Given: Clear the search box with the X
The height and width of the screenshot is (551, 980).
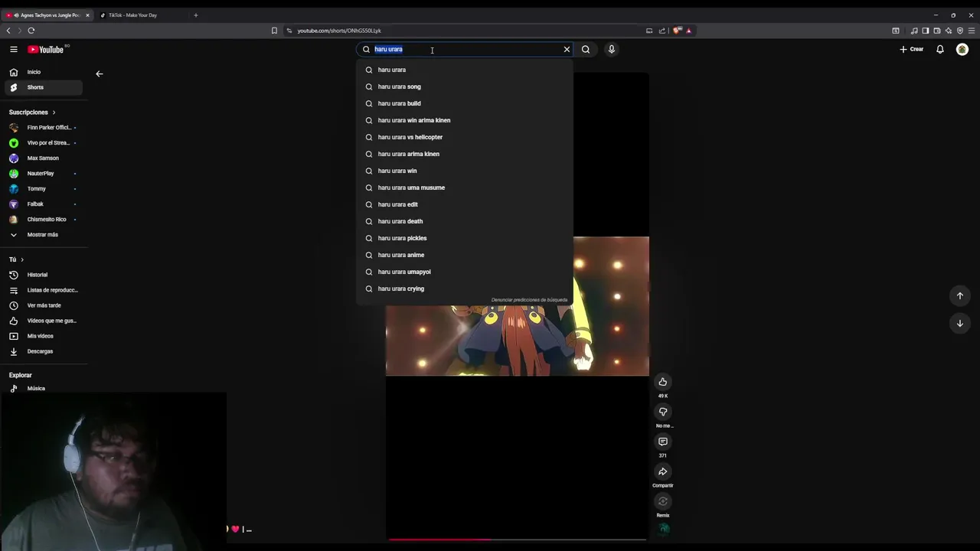Looking at the screenshot, I should [x=567, y=49].
